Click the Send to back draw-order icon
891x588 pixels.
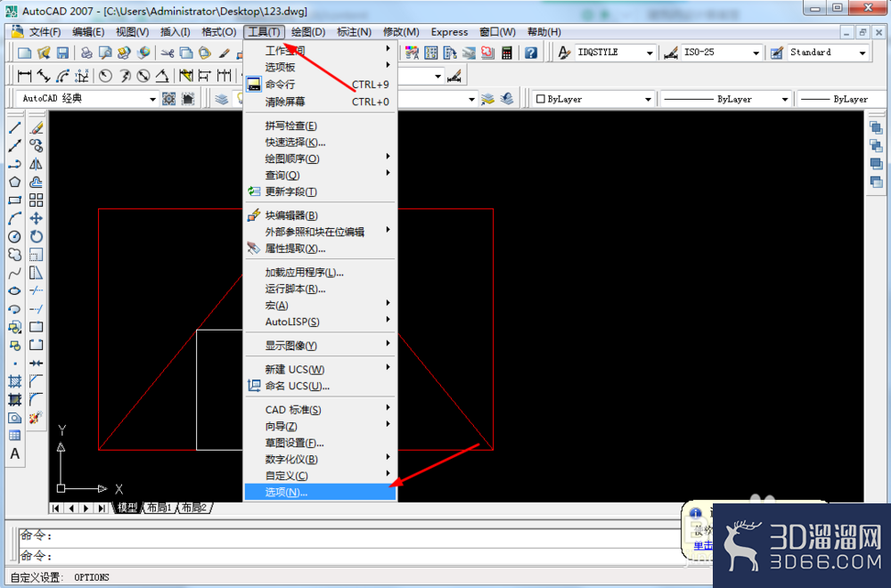[876, 145]
